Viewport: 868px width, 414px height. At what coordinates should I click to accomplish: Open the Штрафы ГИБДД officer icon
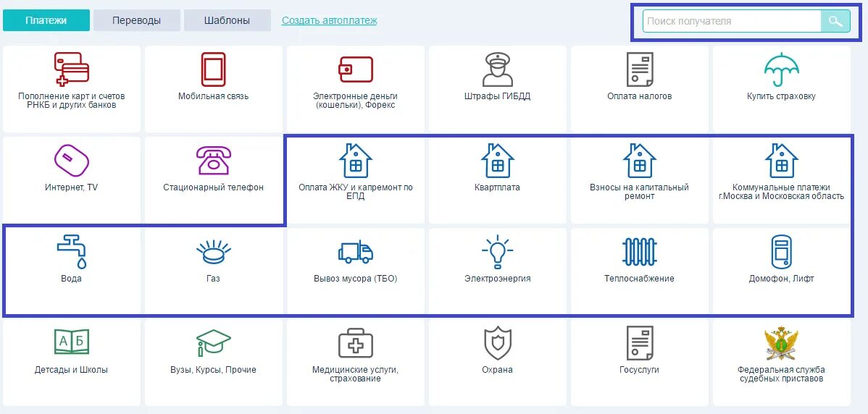pos(497,69)
